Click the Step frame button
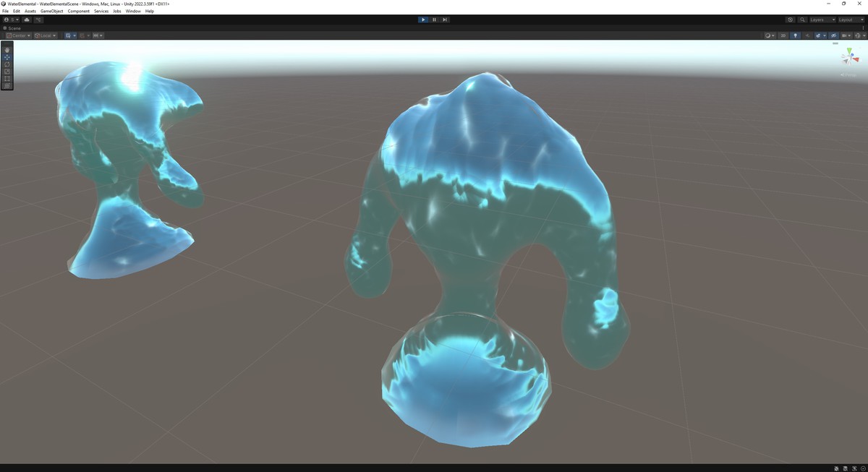 (445, 20)
